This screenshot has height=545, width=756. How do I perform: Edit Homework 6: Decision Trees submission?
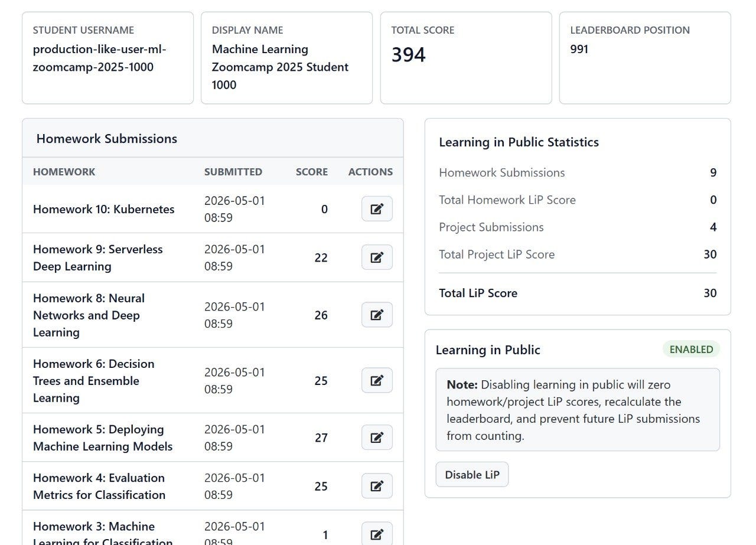point(377,380)
